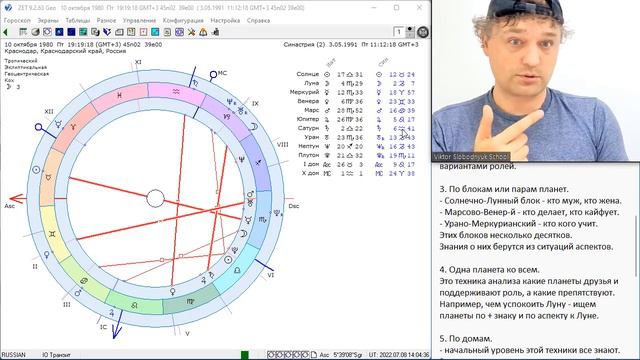Click the gray card toolbar icon
640x360 pixels.
119,32
